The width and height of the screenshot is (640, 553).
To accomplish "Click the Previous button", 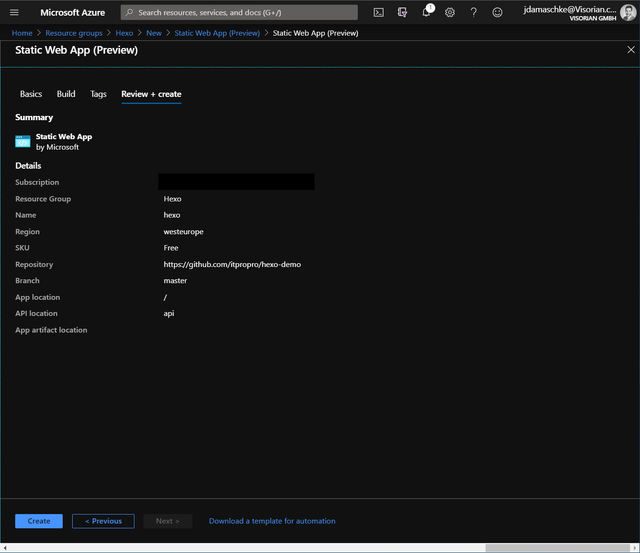I will coord(103,521).
